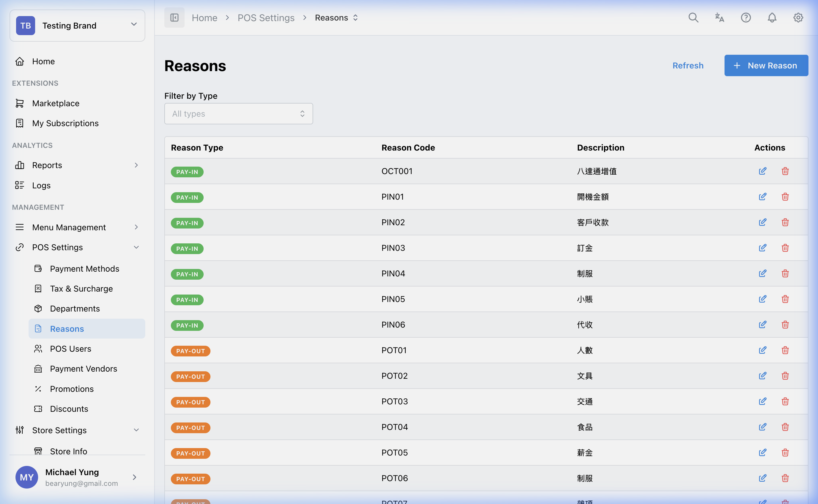Delete the POT02 stationery reason
The width and height of the screenshot is (818, 504).
click(785, 376)
